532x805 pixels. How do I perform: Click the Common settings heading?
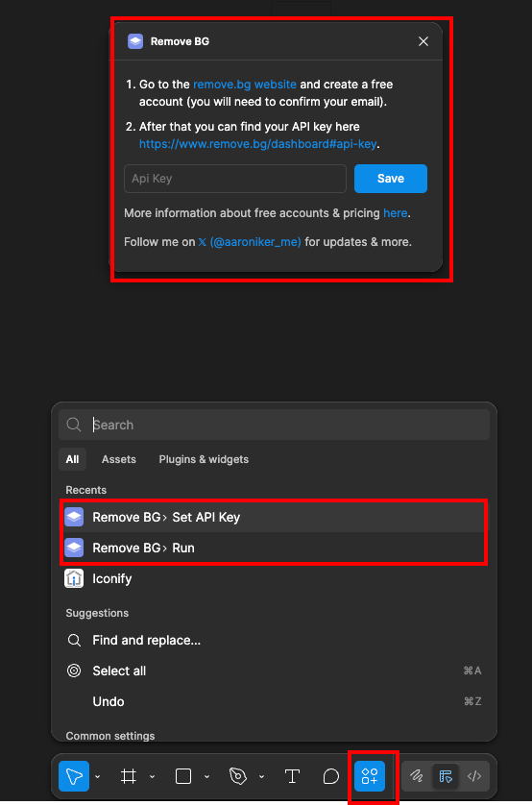pyautogui.click(x=110, y=736)
